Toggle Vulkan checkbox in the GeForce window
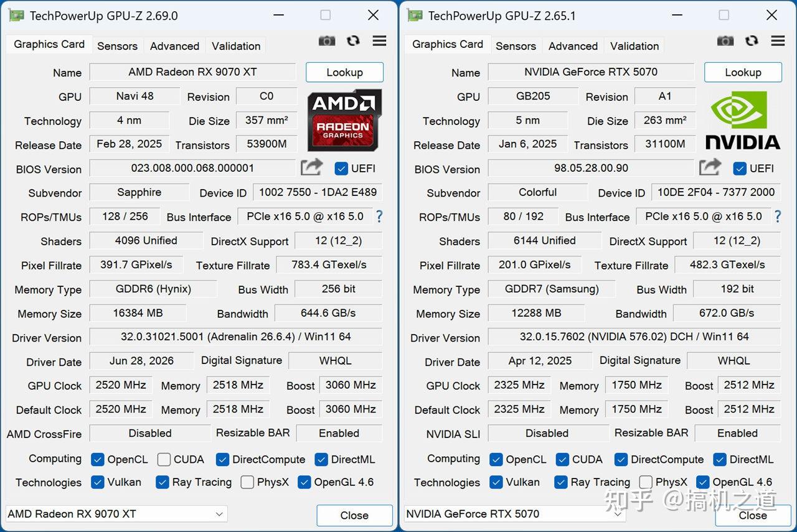The width and height of the screenshot is (797, 532). 496,482
